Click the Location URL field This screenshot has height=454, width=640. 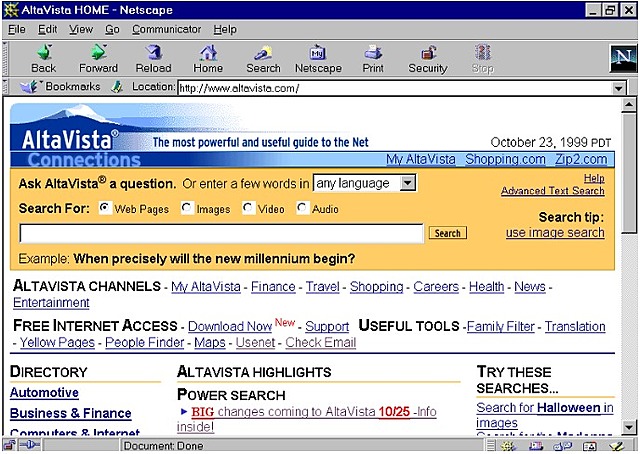click(x=395, y=88)
